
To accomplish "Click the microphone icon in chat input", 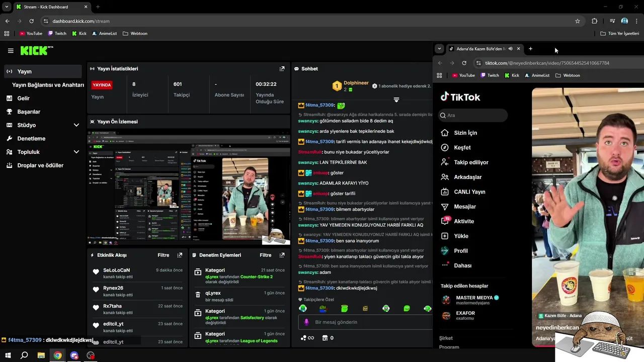I will 306,322.
